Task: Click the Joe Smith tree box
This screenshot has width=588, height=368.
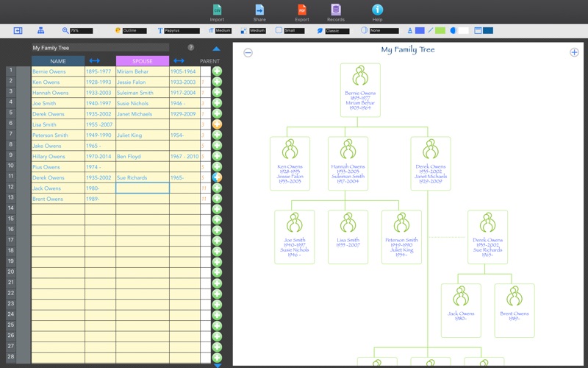Action: tap(295, 237)
